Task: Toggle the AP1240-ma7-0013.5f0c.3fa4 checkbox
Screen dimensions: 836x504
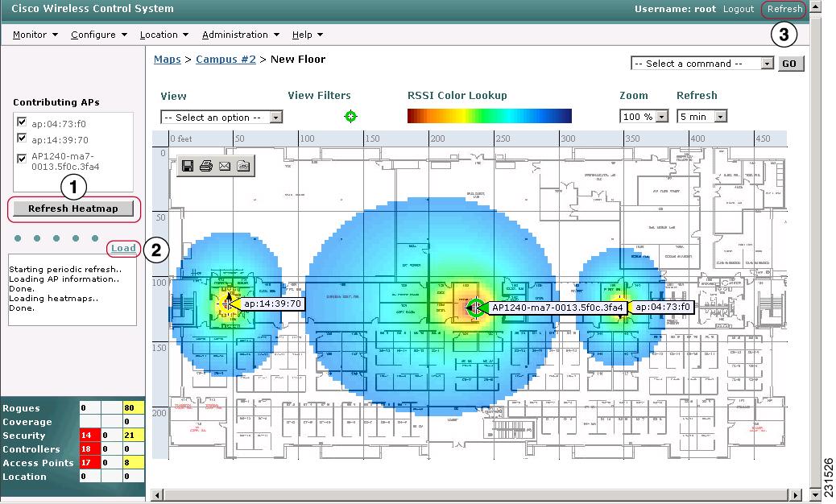Action: pyautogui.click(x=22, y=159)
